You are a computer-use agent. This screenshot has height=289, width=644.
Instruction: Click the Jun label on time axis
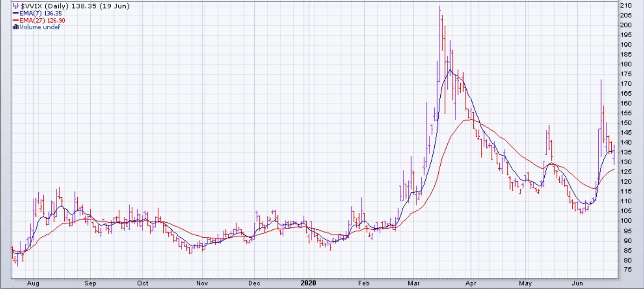point(577,283)
